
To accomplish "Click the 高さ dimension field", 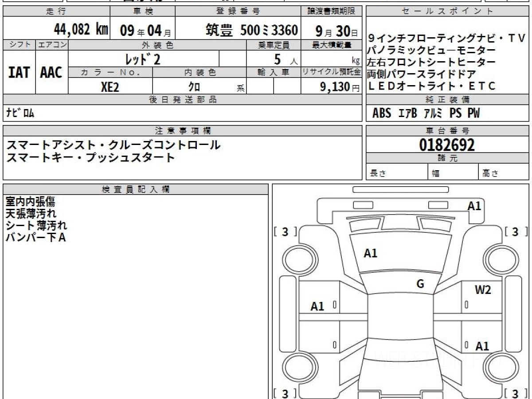I will coord(504,172).
